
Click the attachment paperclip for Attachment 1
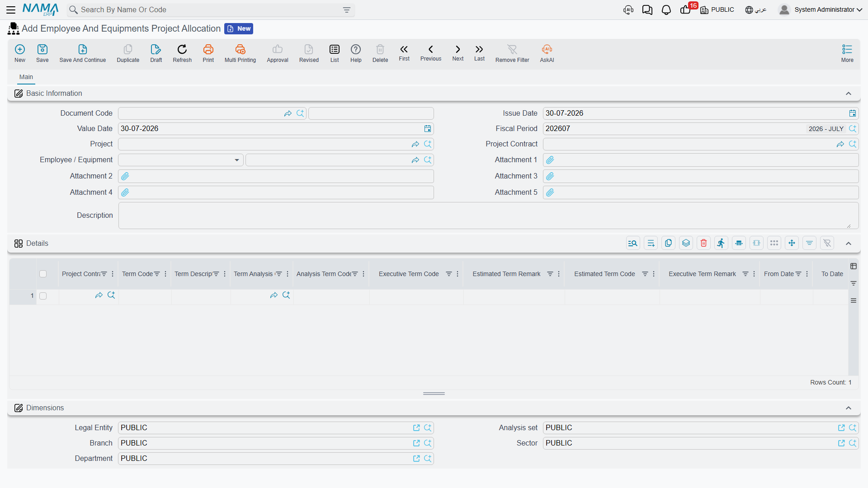(550, 160)
